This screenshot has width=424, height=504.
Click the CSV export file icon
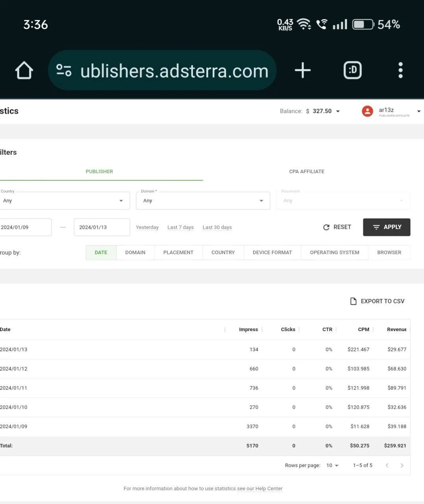pos(354,301)
